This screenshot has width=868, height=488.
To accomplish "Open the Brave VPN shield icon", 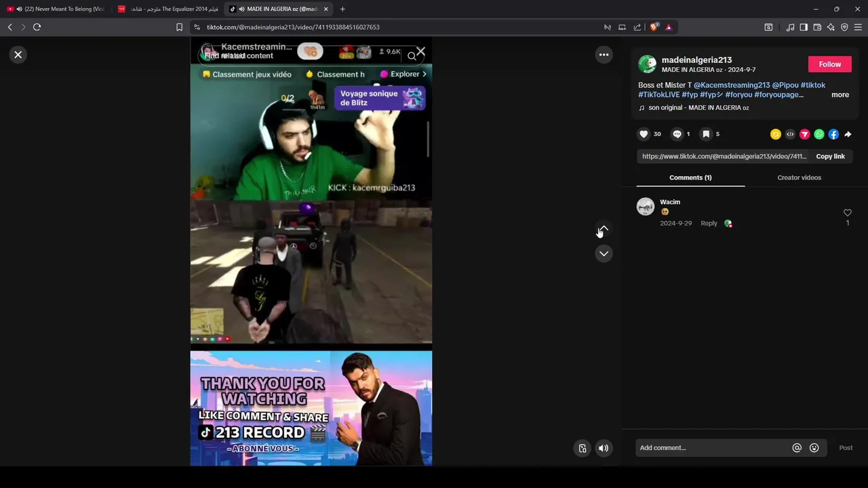I will 844,27.
